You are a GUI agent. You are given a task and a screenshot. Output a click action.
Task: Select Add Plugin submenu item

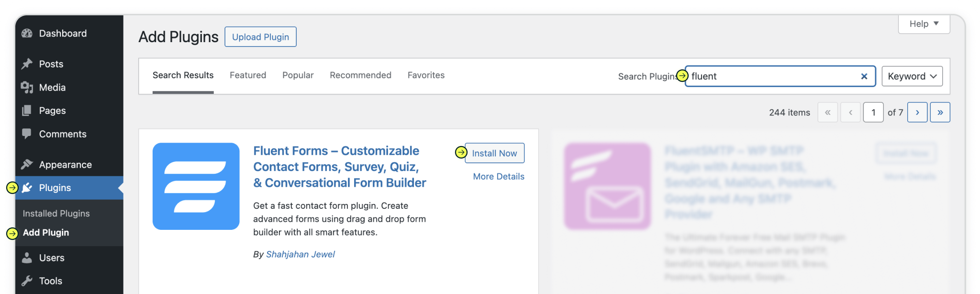(x=46, y=232)
